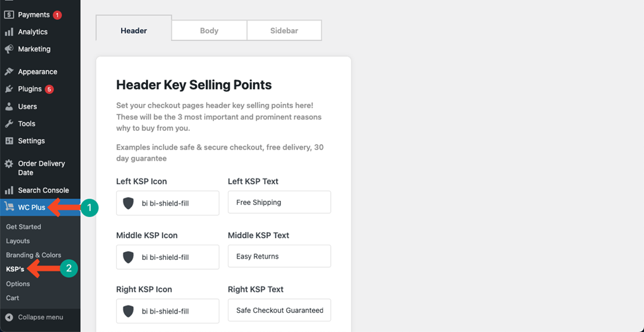
Task: Click the Left KSP Text field
Action: (279, 202)
